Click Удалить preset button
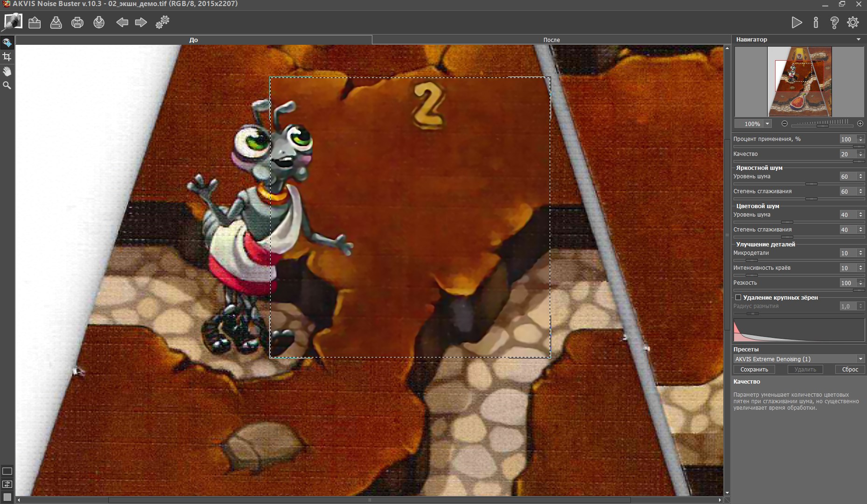The image size is (867, 504). [805, 370]
